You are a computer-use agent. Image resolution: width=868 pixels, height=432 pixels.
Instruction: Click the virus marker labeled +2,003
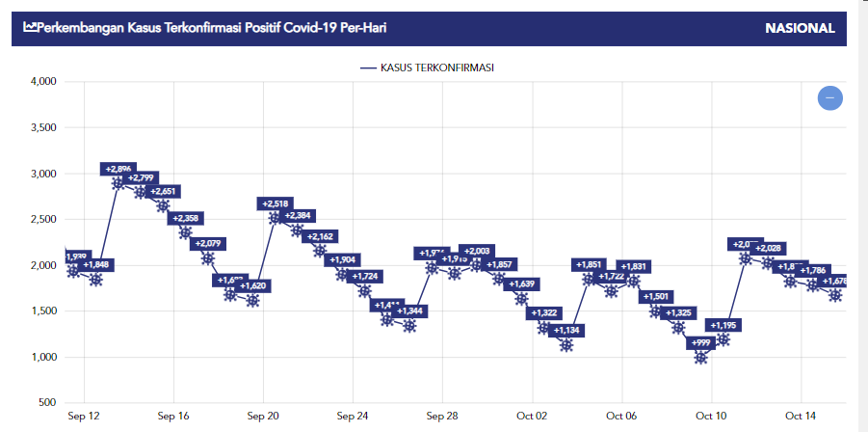pyautogui.click(x=476, y=265)
